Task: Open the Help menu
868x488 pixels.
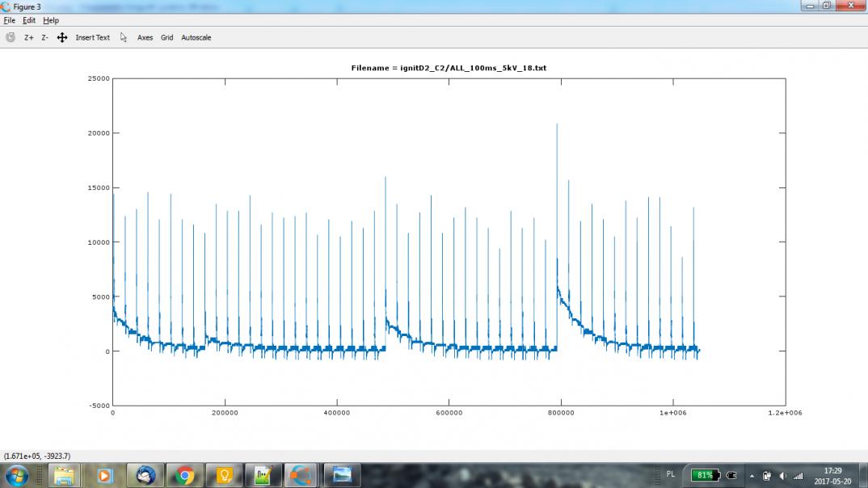Action: pos(51,20)
